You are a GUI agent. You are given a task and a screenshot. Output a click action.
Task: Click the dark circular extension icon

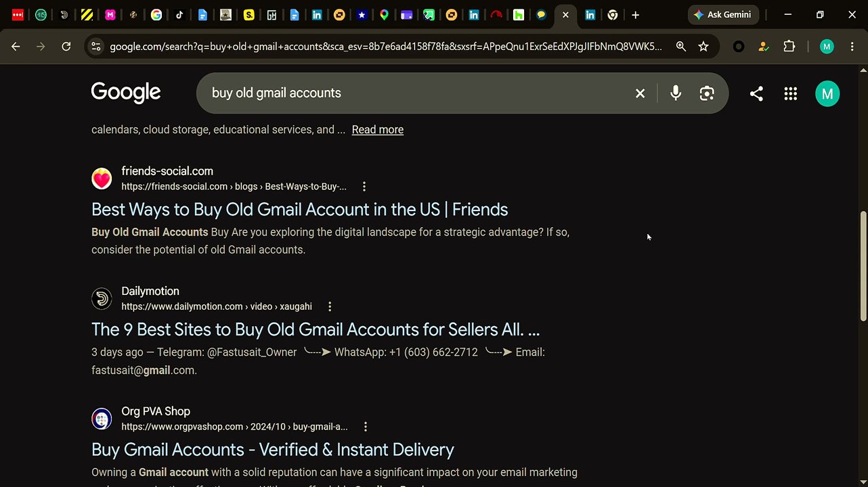pos(739,47)
